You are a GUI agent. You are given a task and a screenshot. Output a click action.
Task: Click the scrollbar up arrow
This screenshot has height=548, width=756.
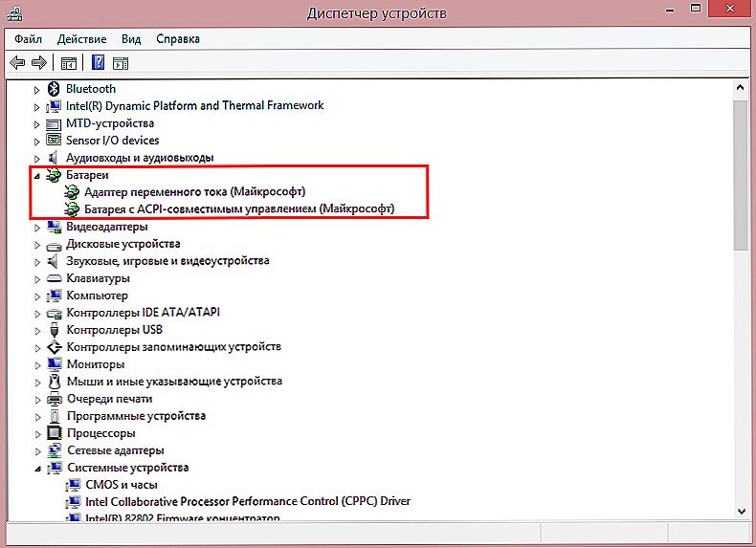coord(740,88)
